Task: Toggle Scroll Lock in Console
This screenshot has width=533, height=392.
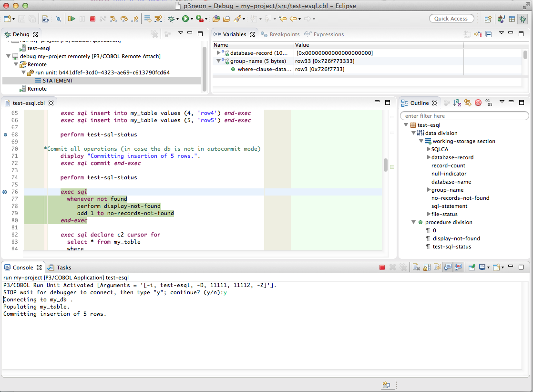Action: 427,267
